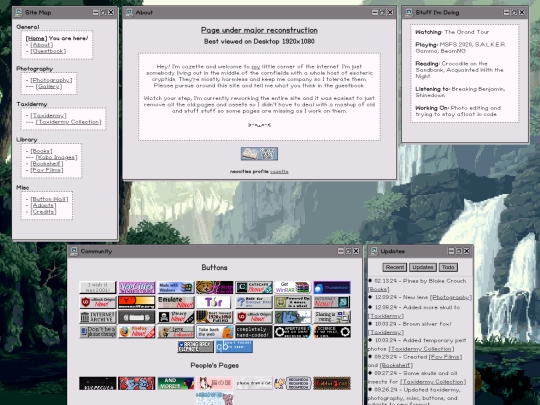Image resolution: width=540 pixels, height=405 pixels.
Task: Open the Books link in Site Map
Action: click(x=41, y=151)
